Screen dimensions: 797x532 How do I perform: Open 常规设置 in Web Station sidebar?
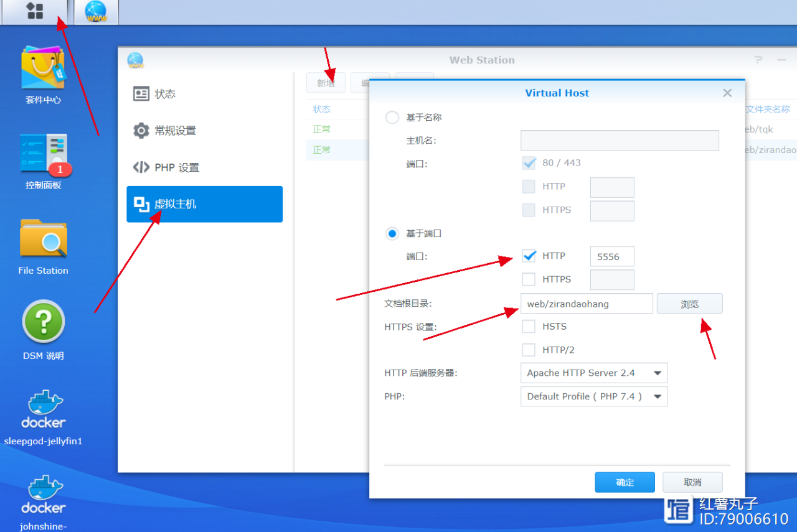[x=204, y=131]
